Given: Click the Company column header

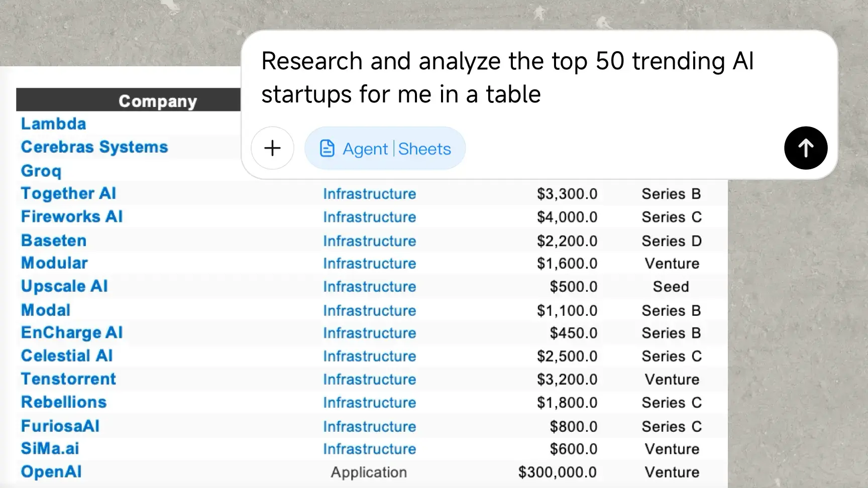Looking at the screenshot, I should (158, 100).
